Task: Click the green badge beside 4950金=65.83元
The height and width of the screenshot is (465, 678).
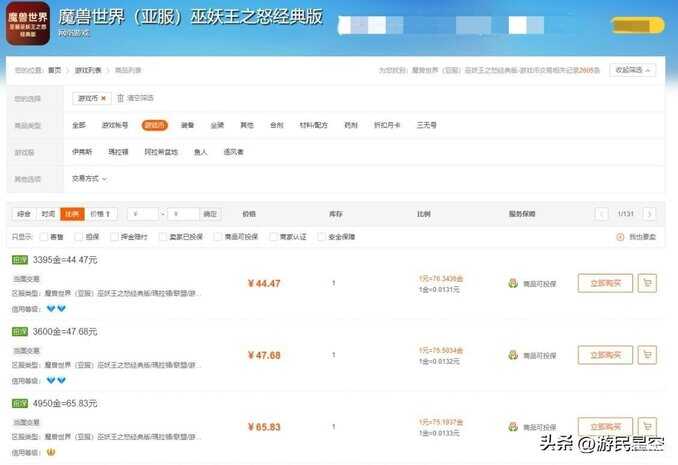Action: (20, 404)
